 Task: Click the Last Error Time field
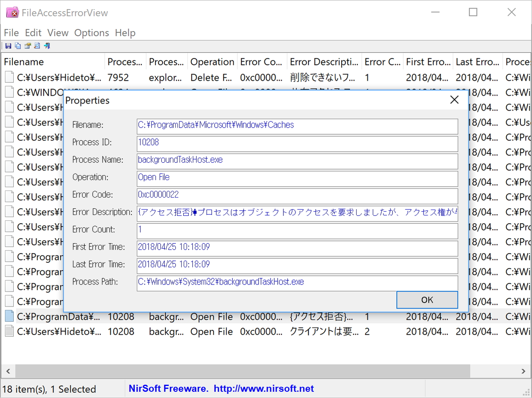pyautogui.click(x=298, y=266)
